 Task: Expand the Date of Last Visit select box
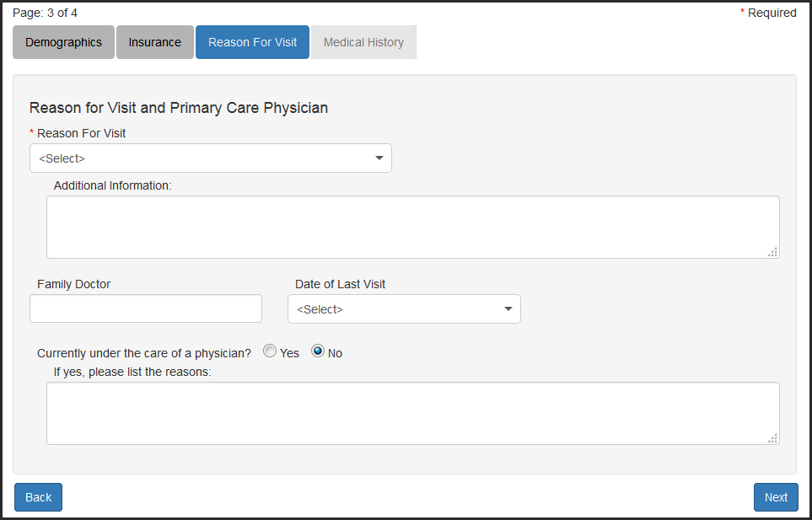click(x=404, y=308)
